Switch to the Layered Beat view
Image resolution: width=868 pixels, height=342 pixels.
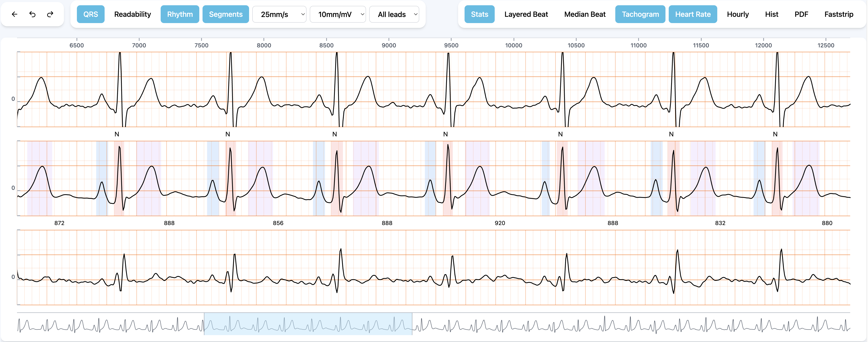(526, 14)
